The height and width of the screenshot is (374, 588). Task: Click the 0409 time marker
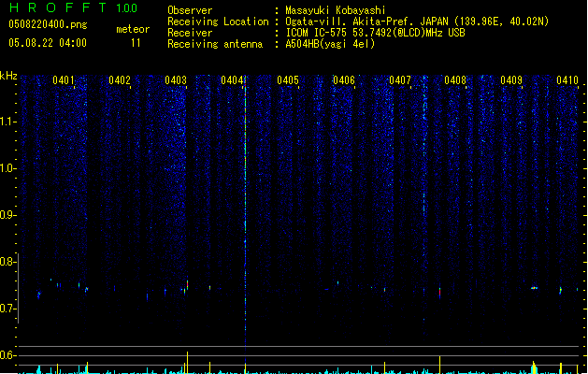(x=511, y=80)
